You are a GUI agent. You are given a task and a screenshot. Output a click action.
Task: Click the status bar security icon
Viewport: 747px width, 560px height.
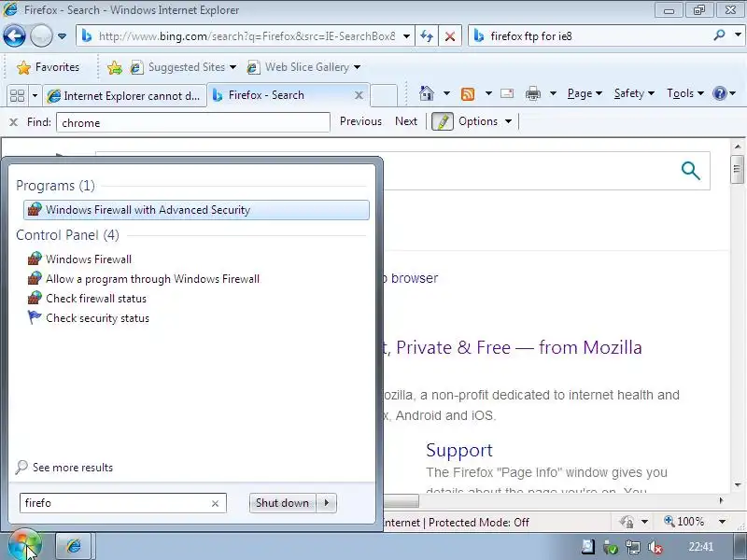point(626,522)
